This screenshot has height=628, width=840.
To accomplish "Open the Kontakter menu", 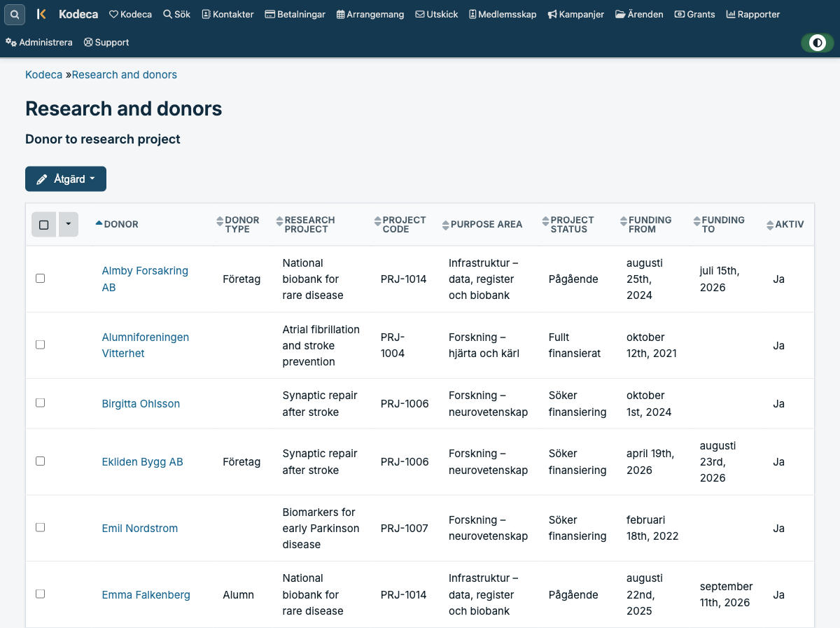I will point(227,14).
